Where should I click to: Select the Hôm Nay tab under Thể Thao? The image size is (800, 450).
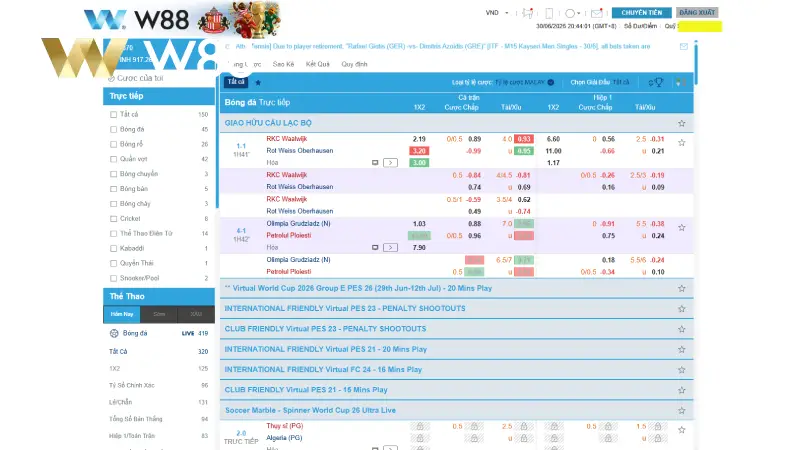coord(122,314)
